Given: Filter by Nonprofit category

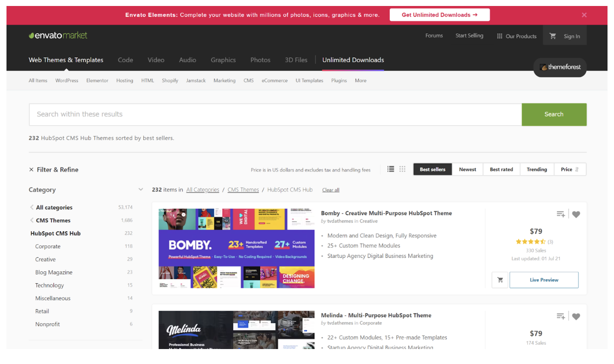Looking at the screenshot, I should tap(47, 324).
